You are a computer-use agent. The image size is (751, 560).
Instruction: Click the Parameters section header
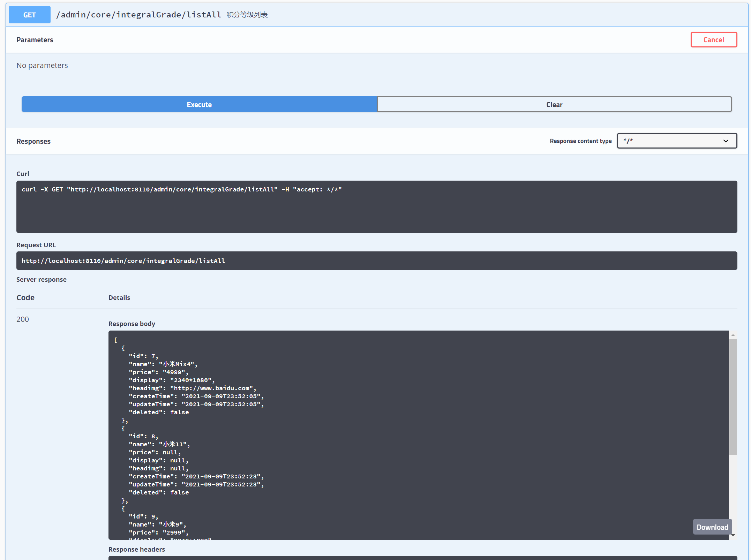(x=35, y=40)
